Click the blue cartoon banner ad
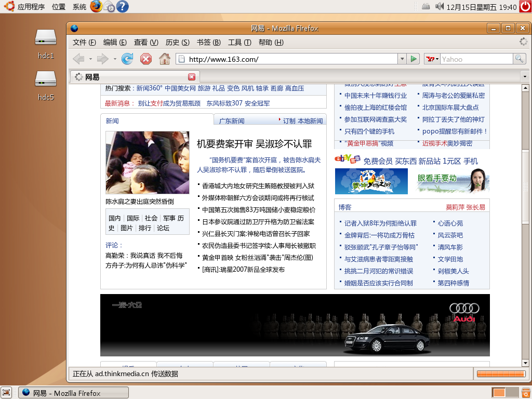The height and width of the screenshot is (399, 532). [371, 181]
